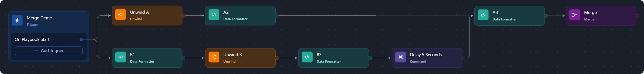Select the B3 Data Formatter code icon

(307, 57)
